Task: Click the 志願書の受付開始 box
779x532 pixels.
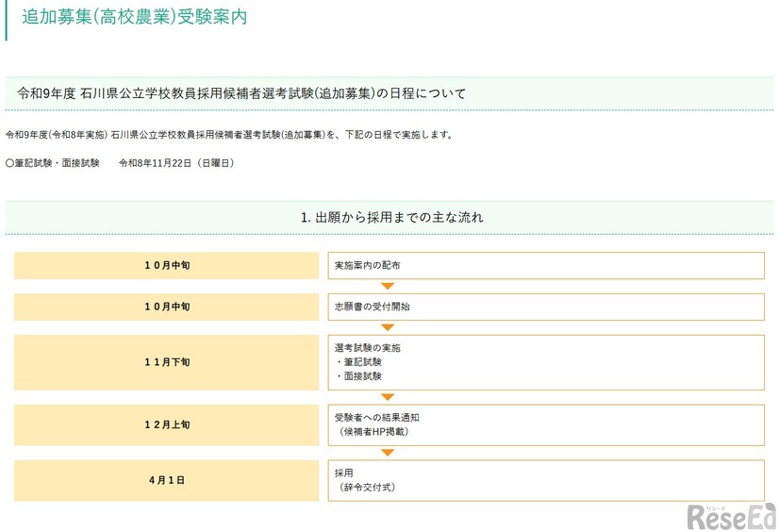Action: [x=546, y=307]
